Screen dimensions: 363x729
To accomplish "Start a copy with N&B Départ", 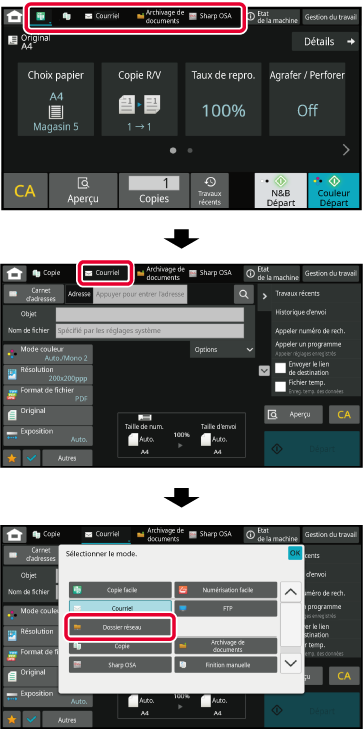I will coord(281,191).
